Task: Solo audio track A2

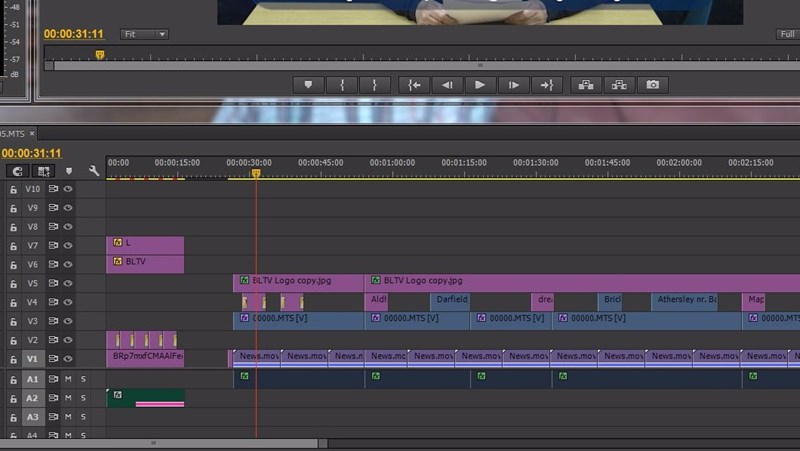Action: [x=83, y=398]
